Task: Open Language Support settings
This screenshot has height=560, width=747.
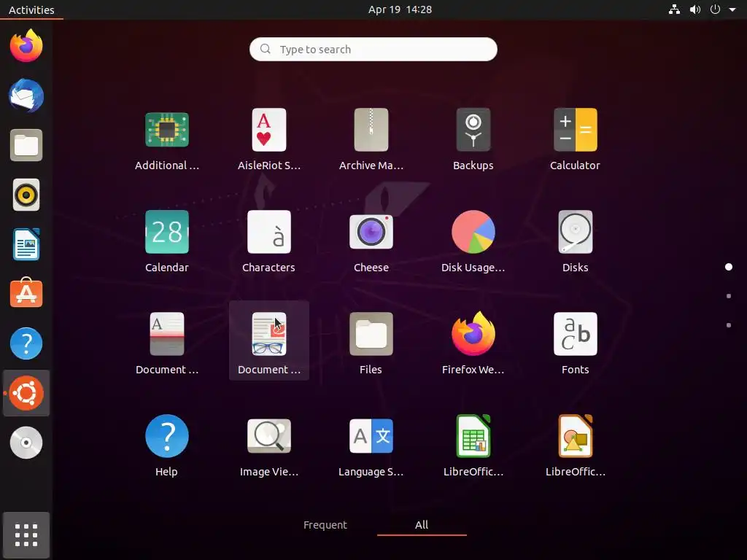Action: coord(371,436)
